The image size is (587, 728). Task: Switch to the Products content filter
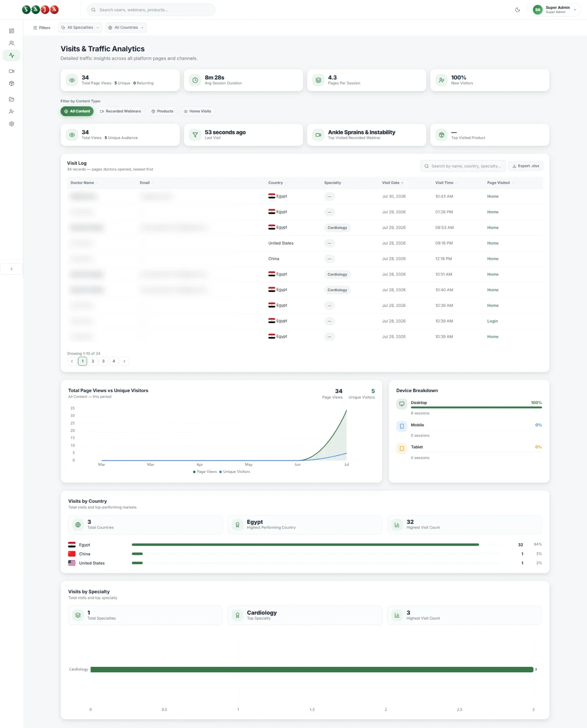click(x=162, y=111)
